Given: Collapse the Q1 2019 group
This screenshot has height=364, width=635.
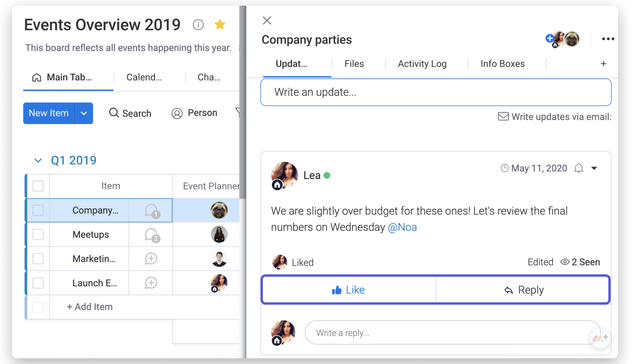Looking at the screenshot, I should click(38, 160).
